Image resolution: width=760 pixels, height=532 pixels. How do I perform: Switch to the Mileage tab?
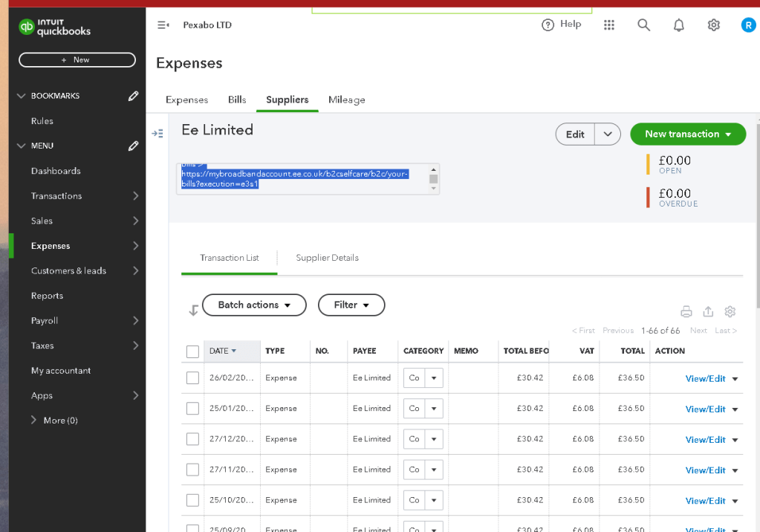[346, 100]
